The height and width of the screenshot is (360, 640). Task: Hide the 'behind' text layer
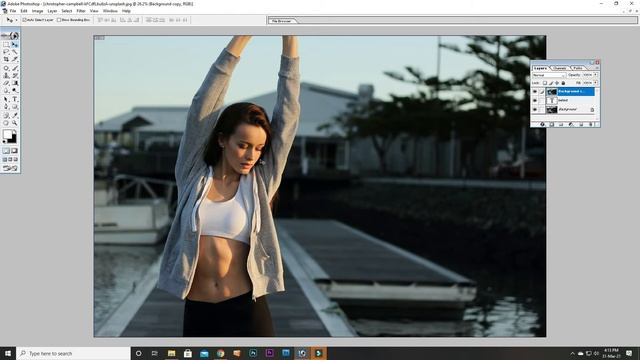(x=535, y=100)
